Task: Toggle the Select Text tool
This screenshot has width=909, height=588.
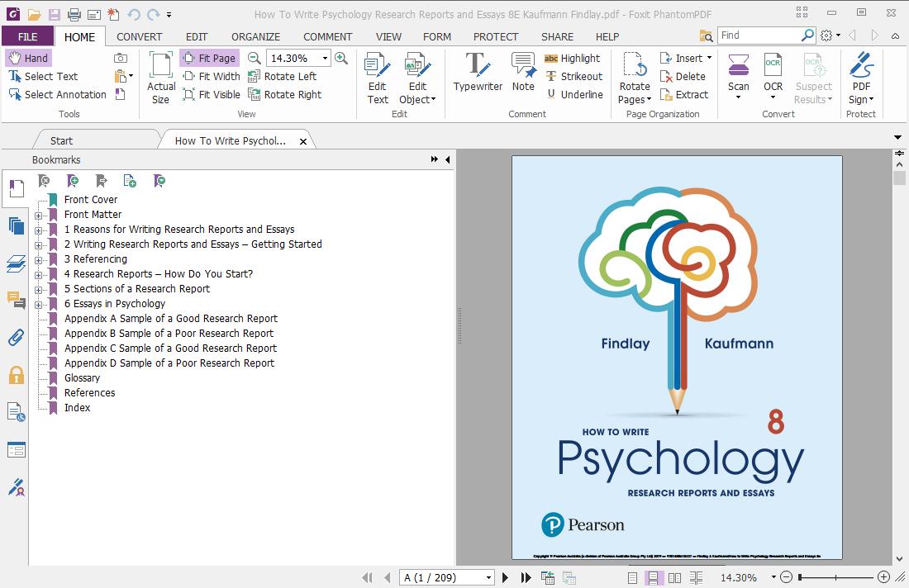Action: [x=44, y=76]
